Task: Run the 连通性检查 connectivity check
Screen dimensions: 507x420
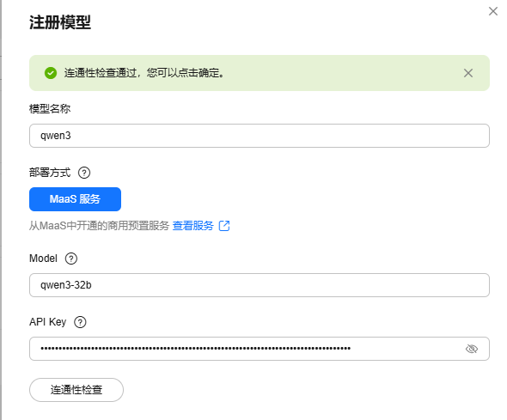Action: [76, 390]
